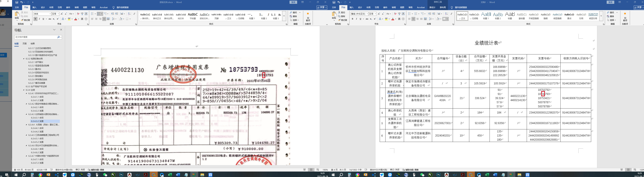Pick text highlight color in 投标文件 window
644x177 pixels.
click(69, 19)
